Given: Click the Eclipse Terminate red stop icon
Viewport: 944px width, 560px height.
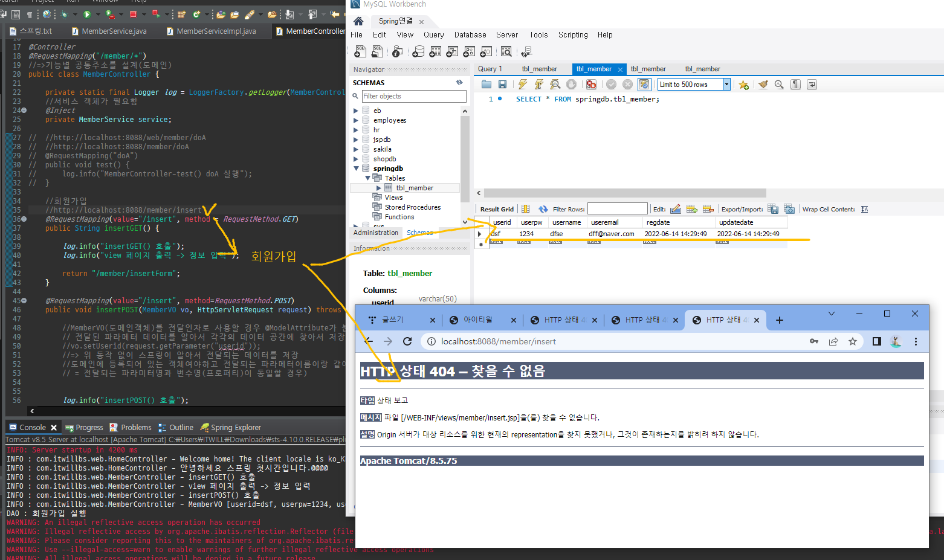Looking at the screenshot, I should [134, 14].
